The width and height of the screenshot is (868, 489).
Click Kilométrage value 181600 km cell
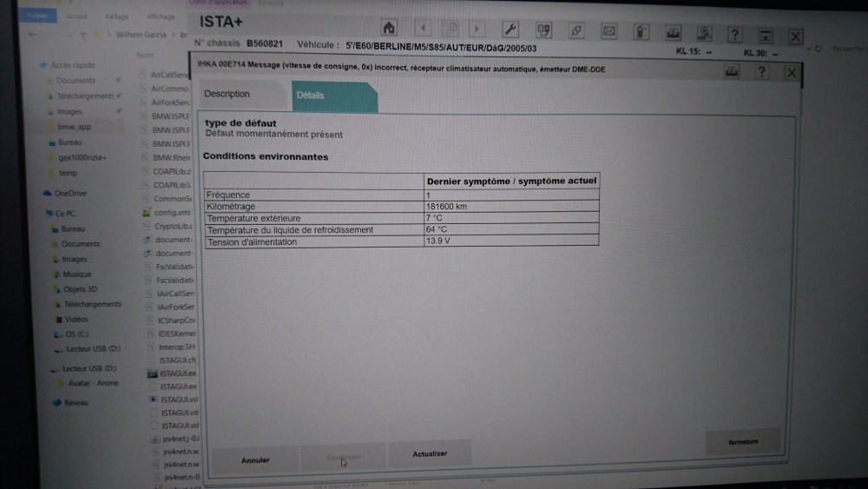tap(511, 207)
